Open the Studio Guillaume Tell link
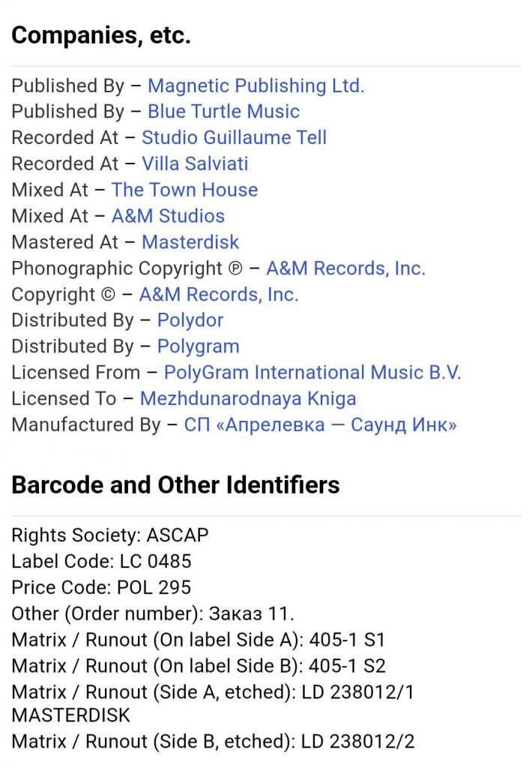Viewport: 532px width, 768px height. pyautogui.click(x=234, y=138)
